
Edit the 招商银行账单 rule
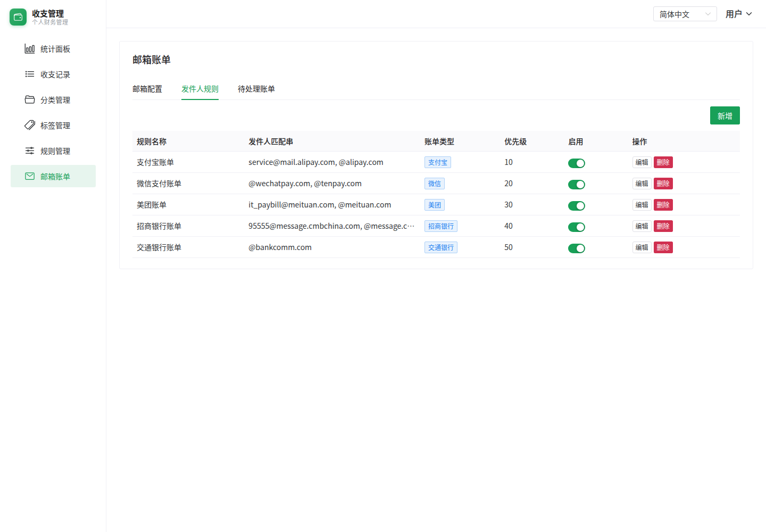tap(642, 226)
